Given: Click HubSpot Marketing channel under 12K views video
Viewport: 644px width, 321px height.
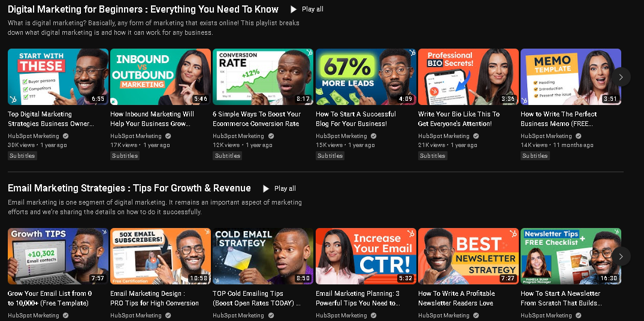Looking at the screenshot, I should point(238,136).
